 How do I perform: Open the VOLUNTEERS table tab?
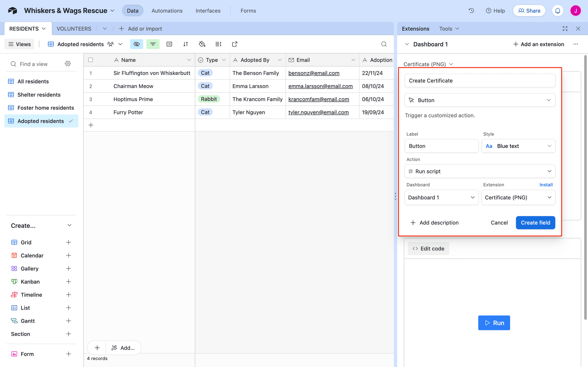click(x=74, y=29)
